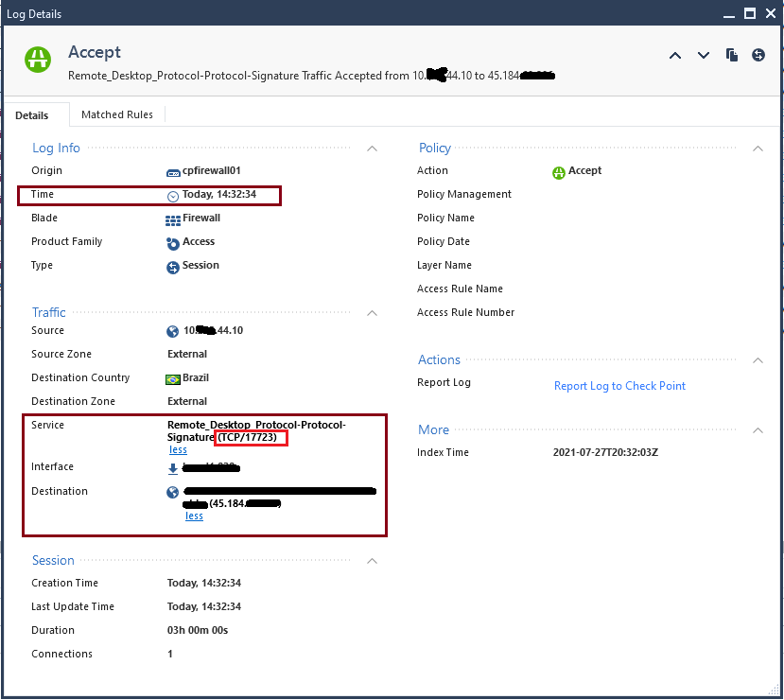Screen dimensions: 784x700
Task: Select the Details tab
Action: [31, 115]
